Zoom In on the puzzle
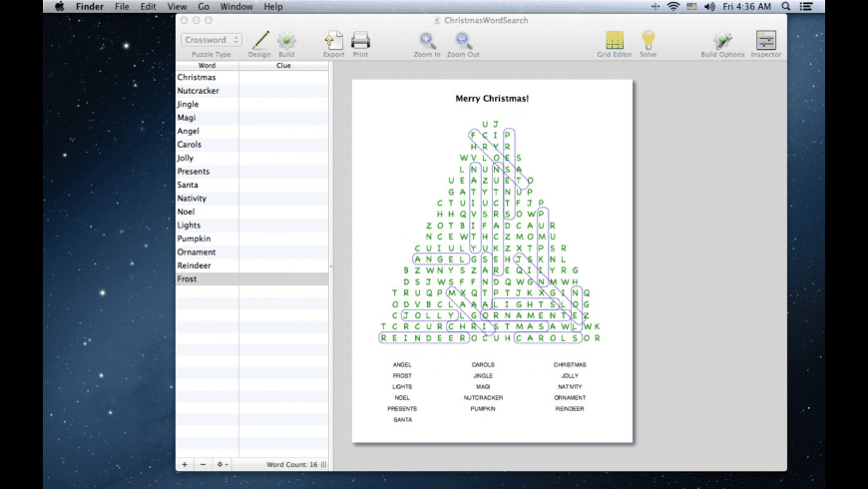 click(x=427, y=40)
